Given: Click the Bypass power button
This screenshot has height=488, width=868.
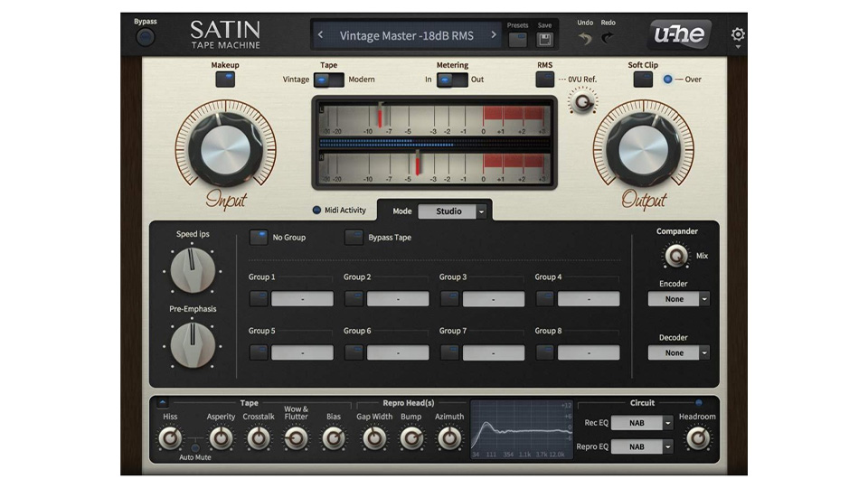Looking at the screenshot, I should tap(145, 38).
